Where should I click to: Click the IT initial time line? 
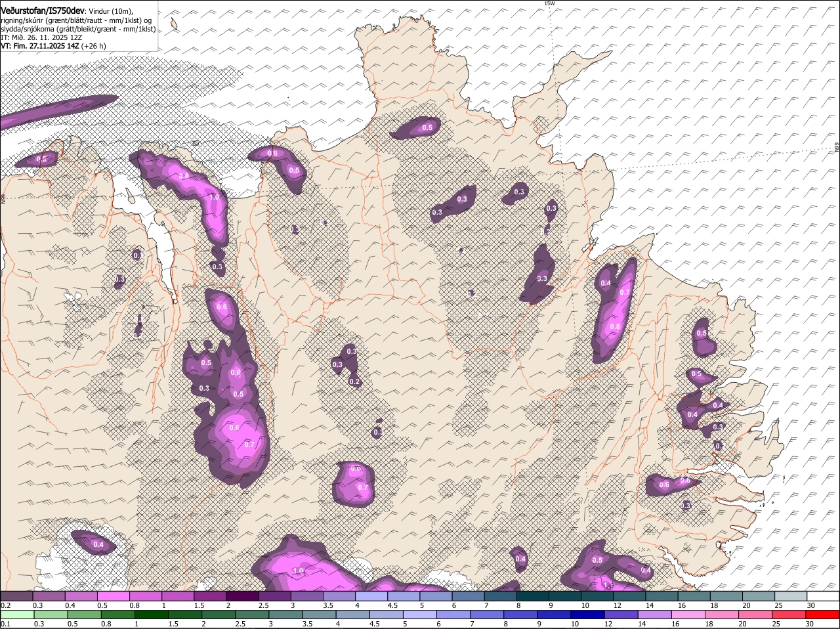pyautogui.click(x=41, y=37)
